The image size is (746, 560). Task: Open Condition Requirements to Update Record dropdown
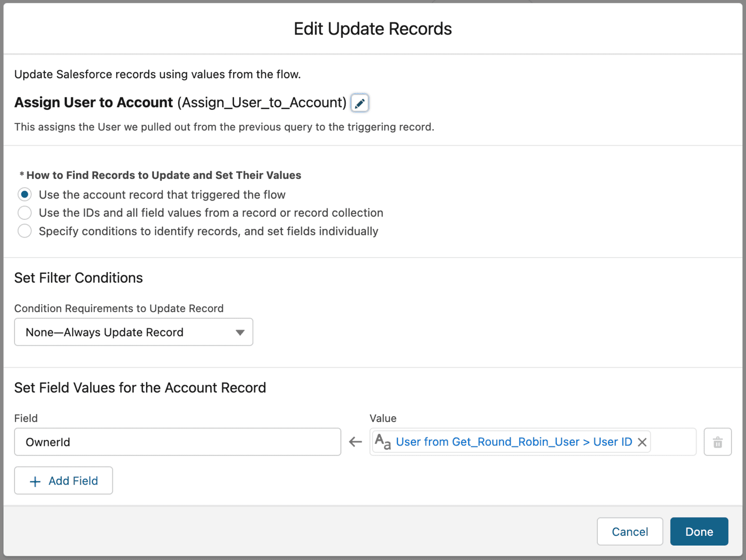(x=134, y=332)
